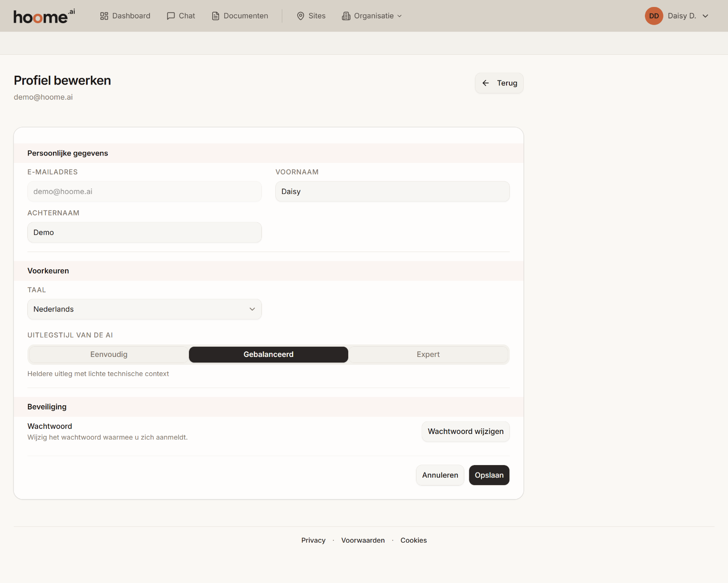This screenshot has width=728, height=583.
Task: Cancel editing with Annuleren
Action: tap(440, 475)
